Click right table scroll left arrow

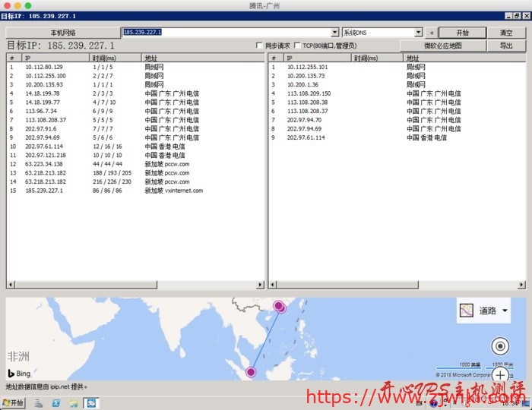(x=273, y=285)
